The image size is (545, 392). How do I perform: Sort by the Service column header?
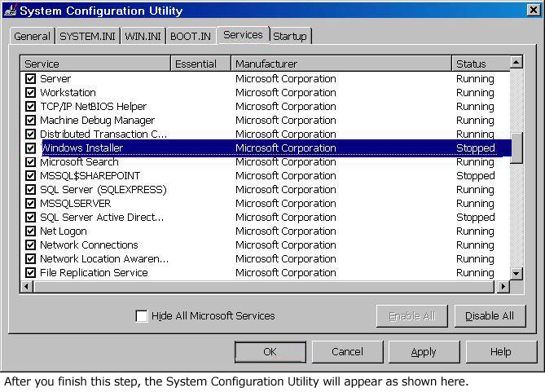95,64
